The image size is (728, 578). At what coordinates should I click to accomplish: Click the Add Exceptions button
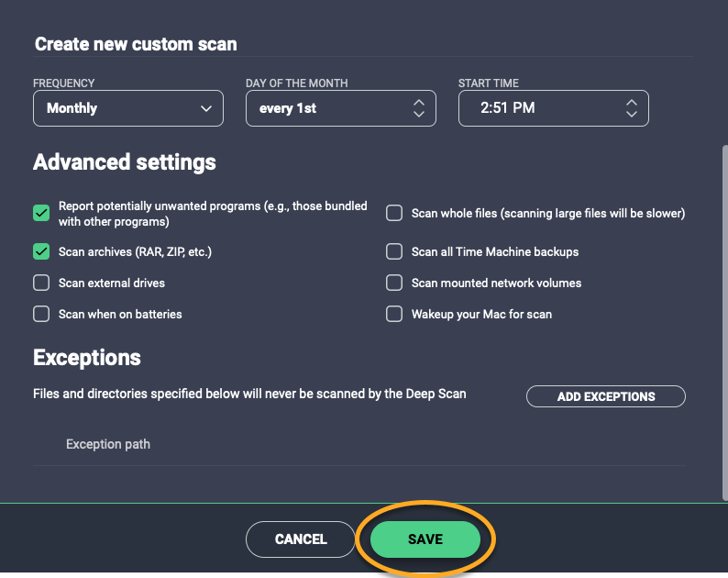[605, 396]
